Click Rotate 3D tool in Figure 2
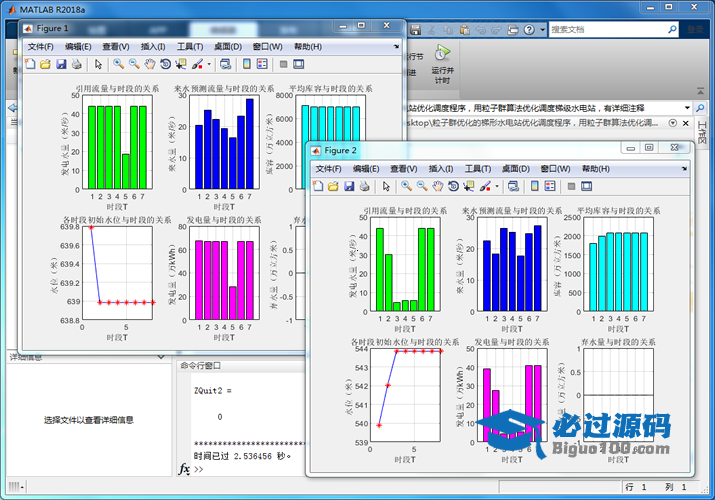 click(452, 186)
